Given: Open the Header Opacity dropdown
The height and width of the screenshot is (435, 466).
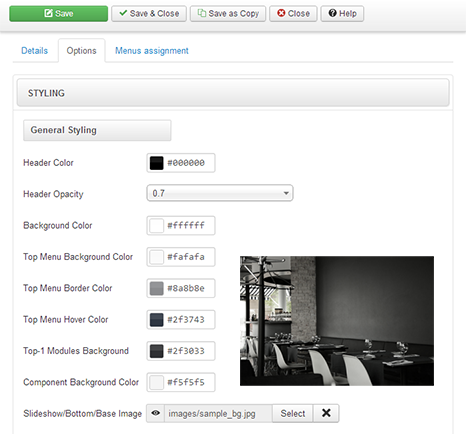Looking at the screenshot, I should (220, 193).
